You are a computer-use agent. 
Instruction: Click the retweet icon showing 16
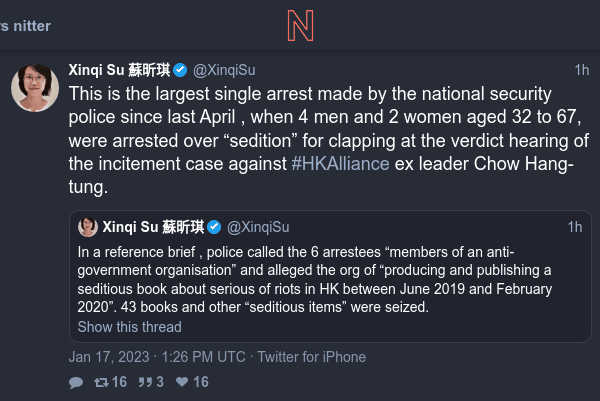(102, 382)
